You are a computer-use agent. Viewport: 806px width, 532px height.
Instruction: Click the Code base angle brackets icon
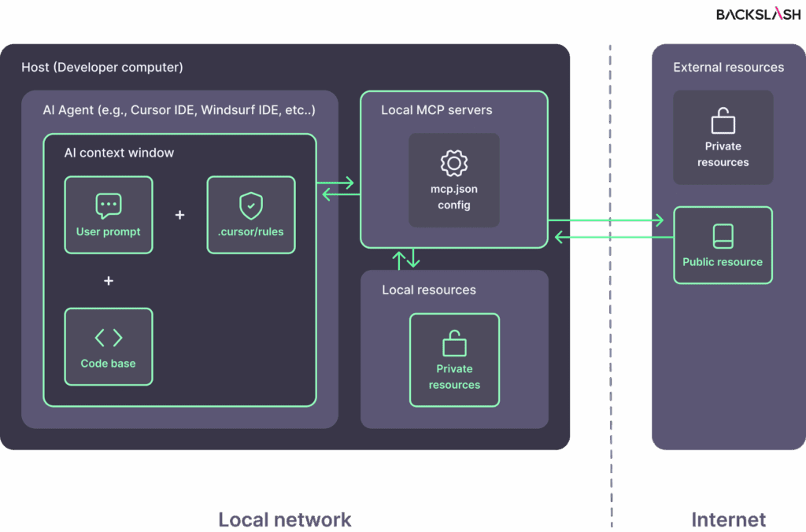[x=109, y=338]
